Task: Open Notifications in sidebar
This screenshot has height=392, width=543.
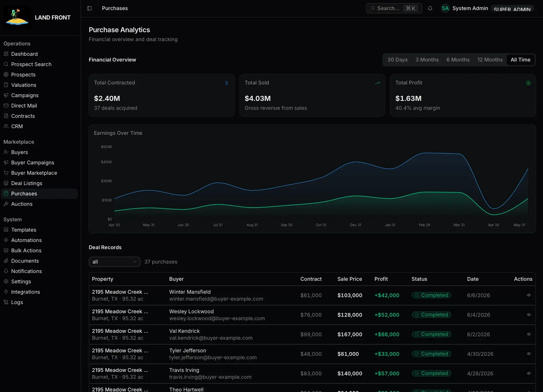Action: (39, 271)
